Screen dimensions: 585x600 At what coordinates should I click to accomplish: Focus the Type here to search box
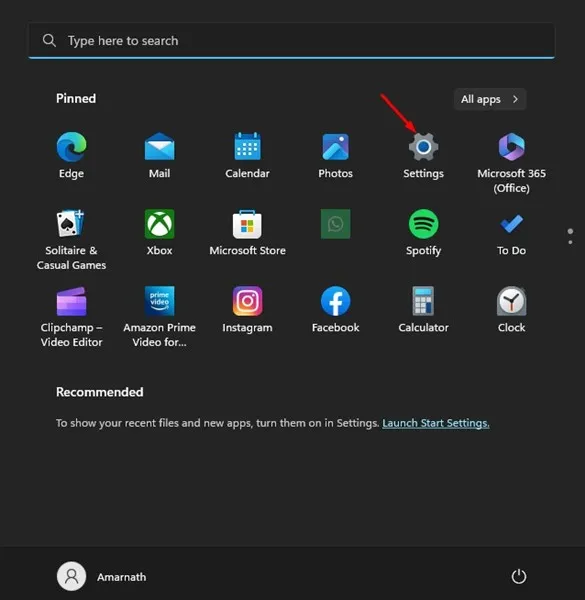point(292,41)
